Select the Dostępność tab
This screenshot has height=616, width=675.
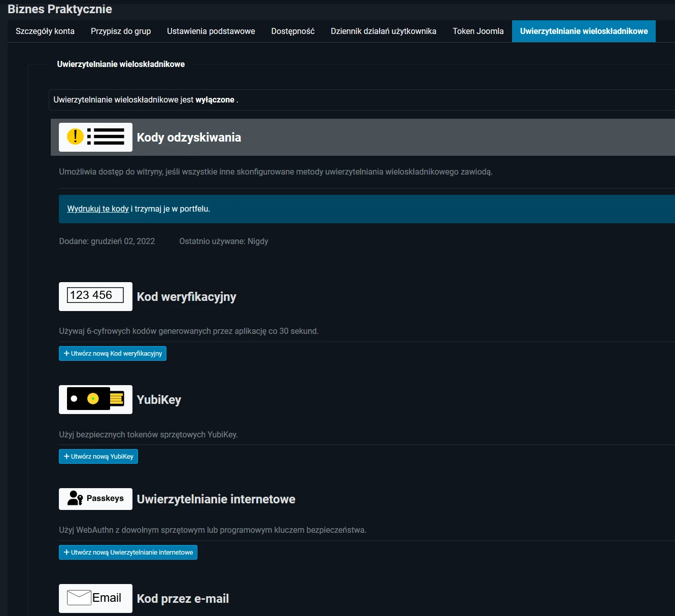point(293,31)
